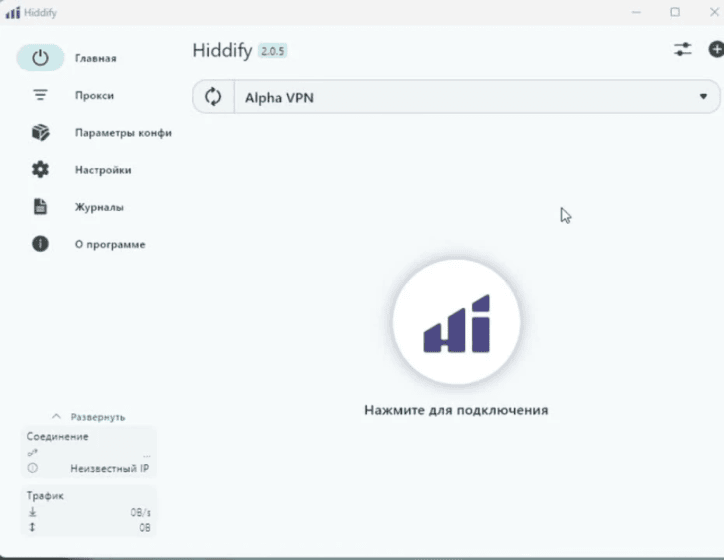
Task: Click the Hiddify logo in title bar
Action: 13,12
